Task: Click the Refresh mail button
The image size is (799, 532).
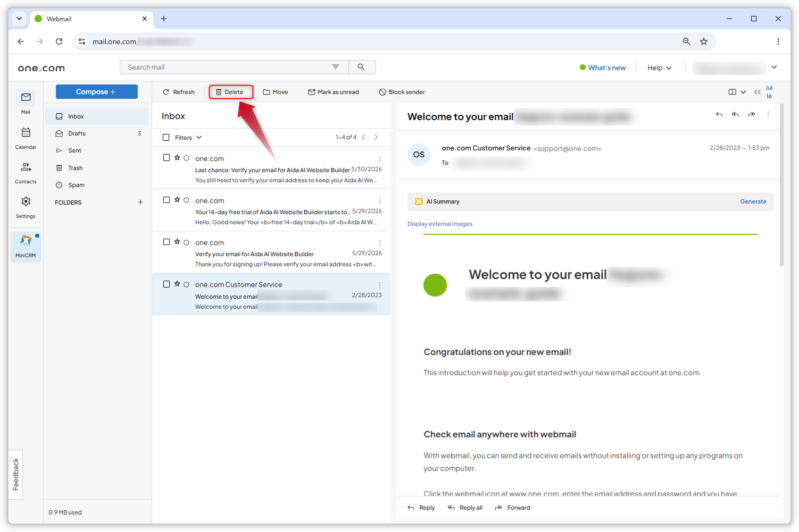Action: click(179, 92)
